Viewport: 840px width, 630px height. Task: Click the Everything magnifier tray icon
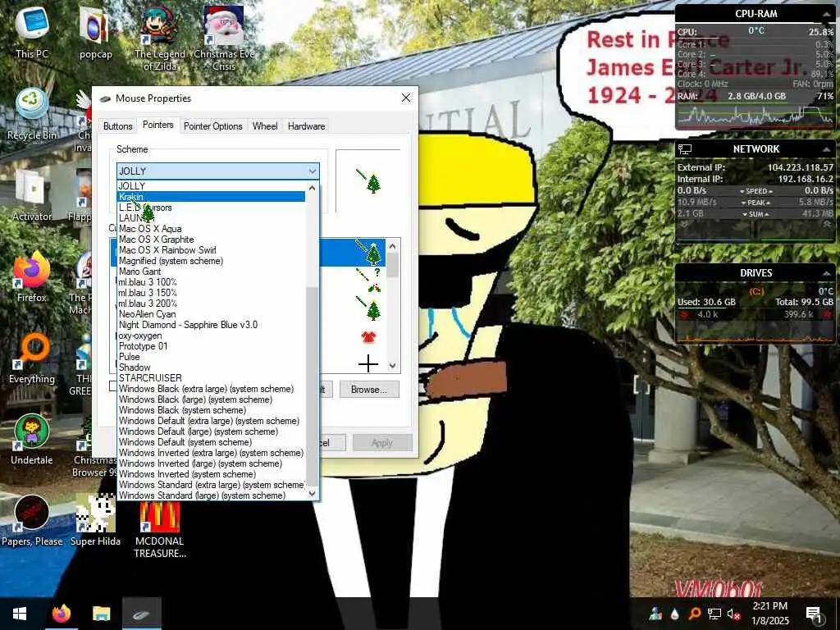click(x=694, y=614)
